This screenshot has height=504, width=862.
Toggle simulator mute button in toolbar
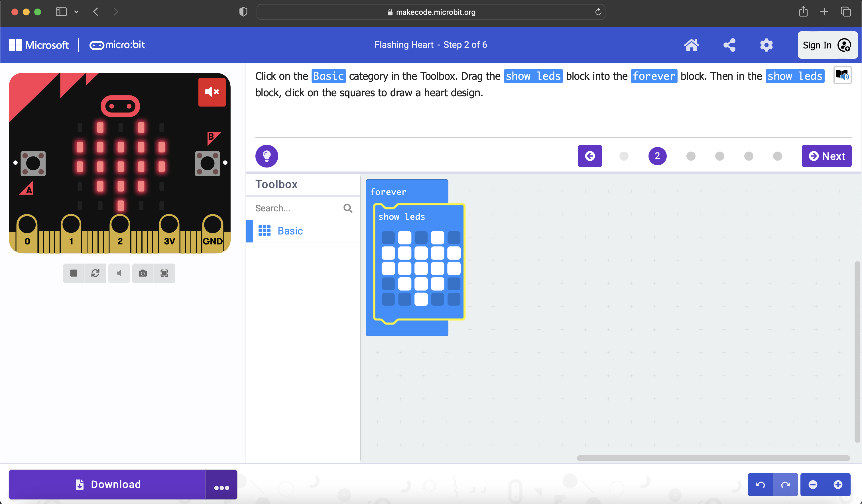[119, 273]
